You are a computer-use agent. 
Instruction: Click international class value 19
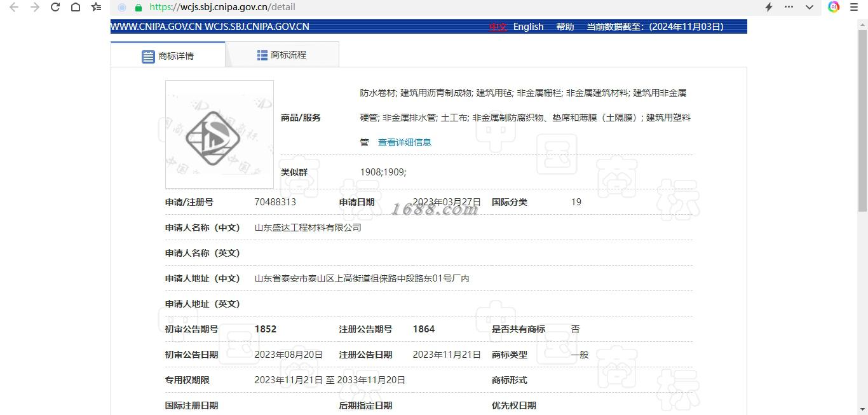(x=576, y=202)
